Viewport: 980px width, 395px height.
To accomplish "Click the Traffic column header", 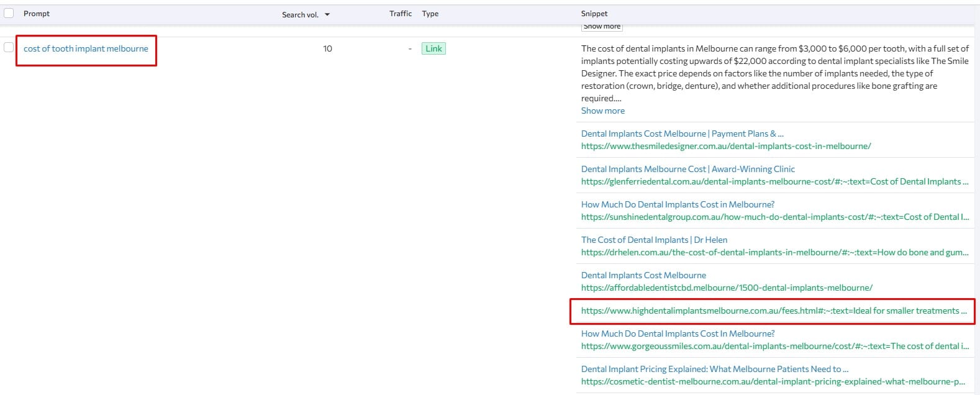I will [401, 14].
